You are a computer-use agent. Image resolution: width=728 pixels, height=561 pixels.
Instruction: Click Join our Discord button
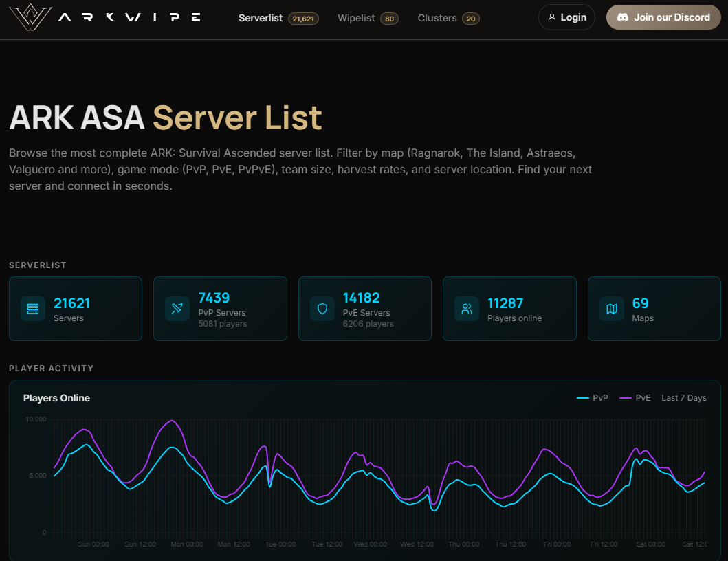pyautogui.click(x=663, y=17)
